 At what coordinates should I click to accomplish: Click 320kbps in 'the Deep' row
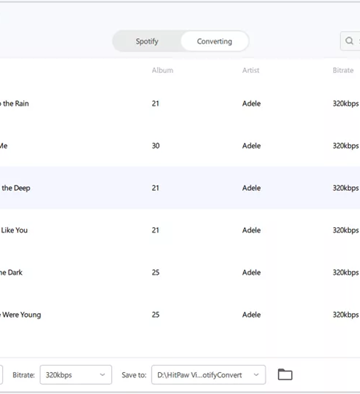click(x=346, y=188)
